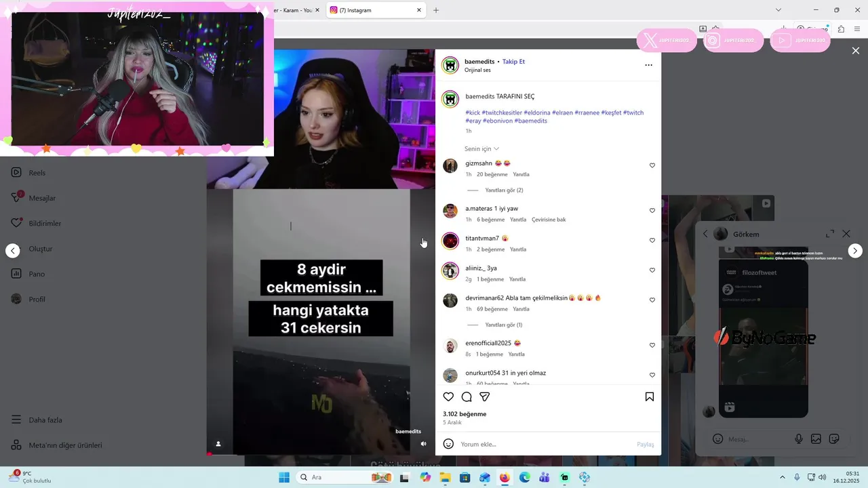868x488 pixels.
Task: Like erenofficiall2025's comment
Action: pos(652,346)
